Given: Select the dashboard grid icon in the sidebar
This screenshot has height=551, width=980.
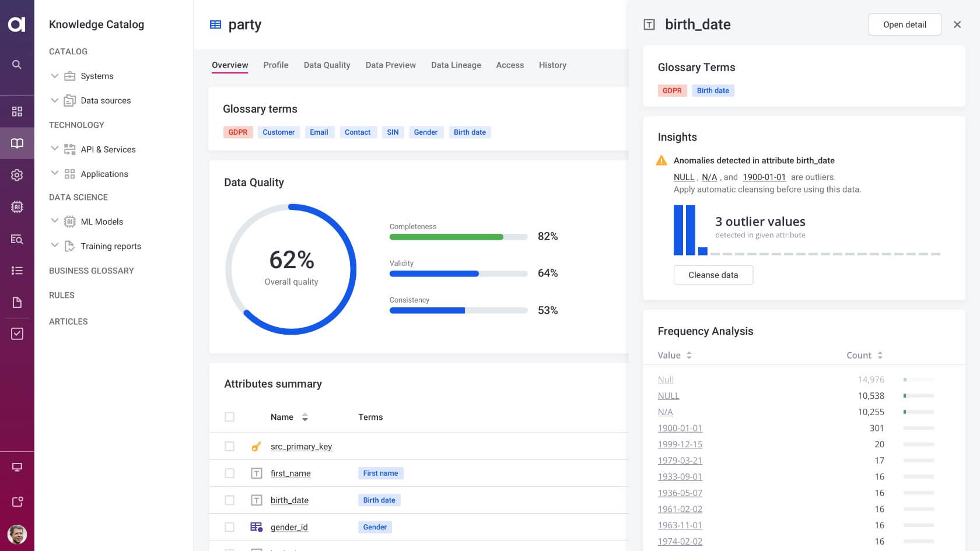Looking at the screenshot, I should click(x=17, y=111).
